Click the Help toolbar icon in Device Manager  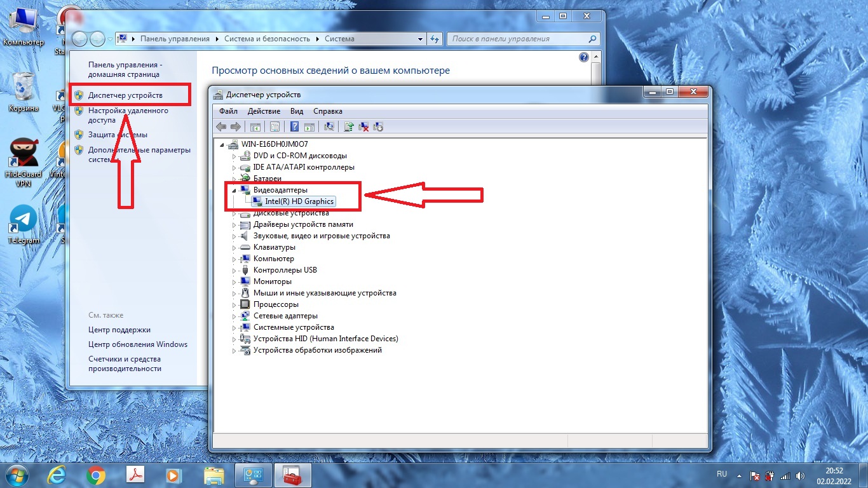coord(295,126)
